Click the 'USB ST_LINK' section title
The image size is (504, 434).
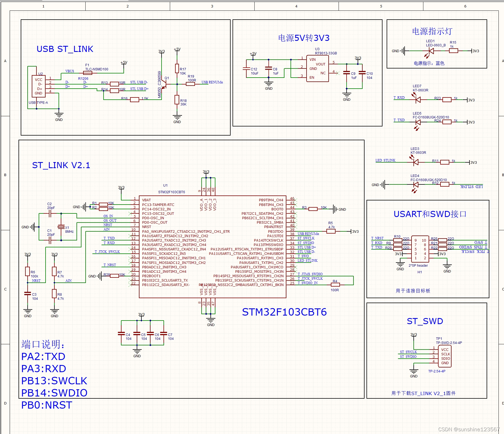coord(65,49)
